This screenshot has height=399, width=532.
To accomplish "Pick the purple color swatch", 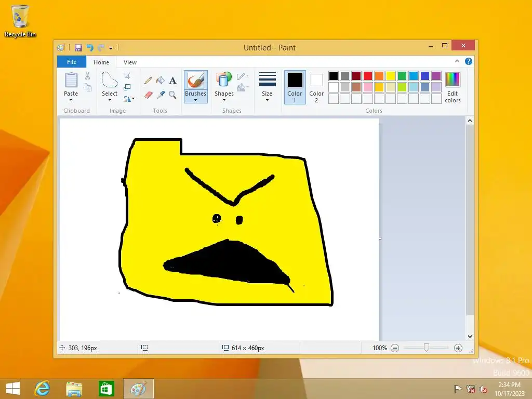I will [436, 76].
